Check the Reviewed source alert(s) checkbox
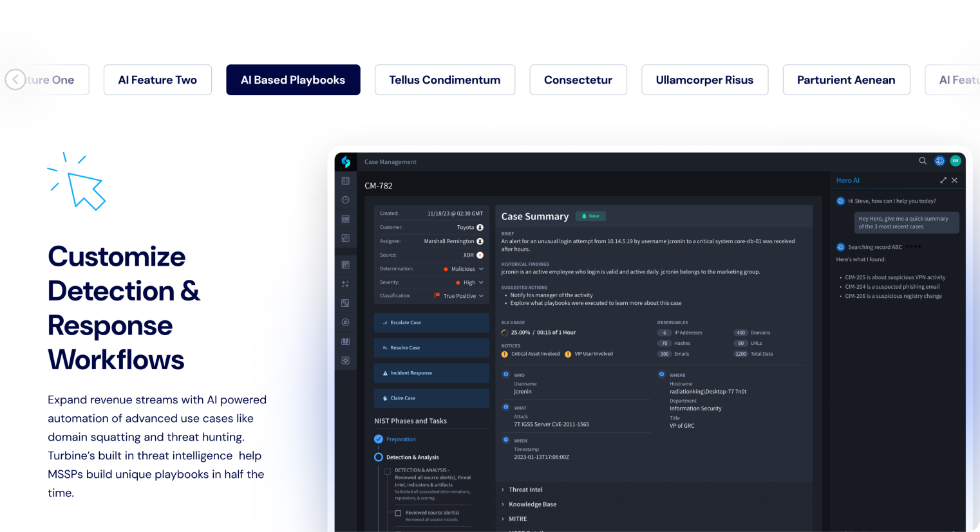The height and width of the screenshot is (532, 980). (398, 513)
